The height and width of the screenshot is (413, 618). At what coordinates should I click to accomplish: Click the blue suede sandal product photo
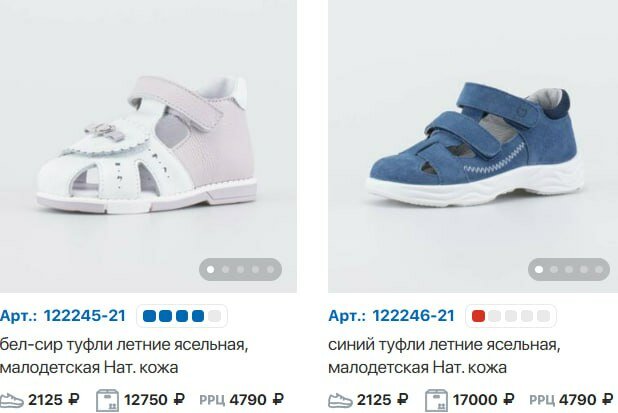click(x=473, y=146)
